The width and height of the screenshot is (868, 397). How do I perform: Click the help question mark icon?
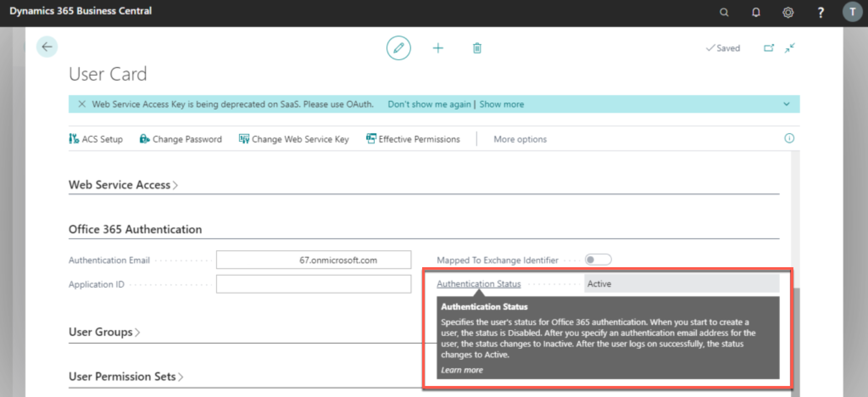821,12
